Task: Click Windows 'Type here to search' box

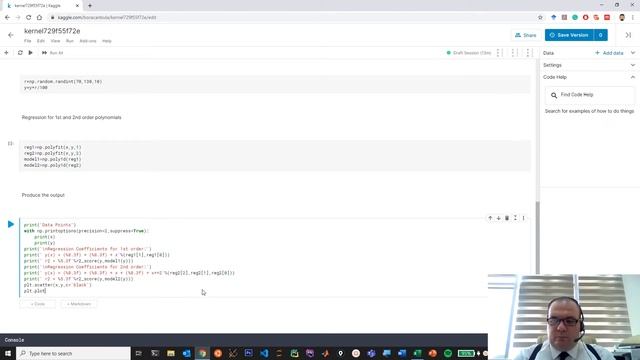Action: pyautogui.click(x=73, y=353)
